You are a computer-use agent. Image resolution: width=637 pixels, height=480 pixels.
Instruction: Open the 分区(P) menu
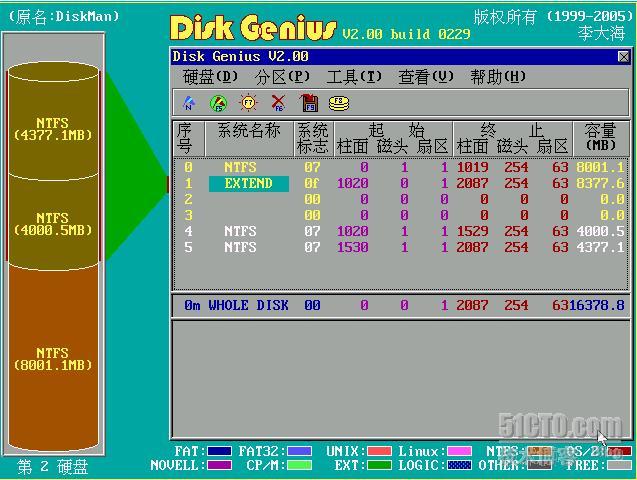(283, 77)
